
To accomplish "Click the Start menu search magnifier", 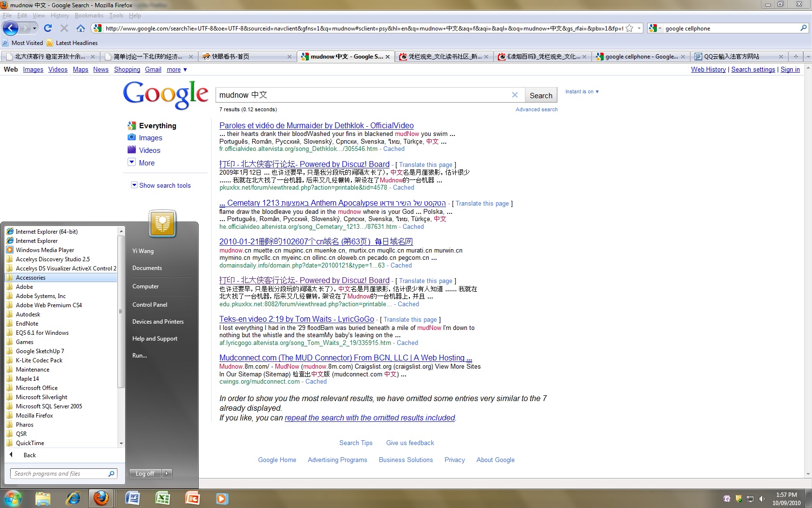I will coord(111,474).
